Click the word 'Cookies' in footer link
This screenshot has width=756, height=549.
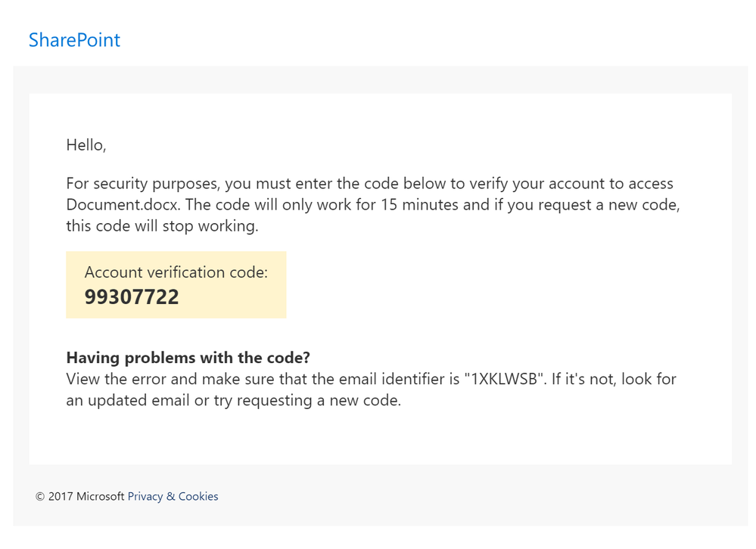click(198, 496)
